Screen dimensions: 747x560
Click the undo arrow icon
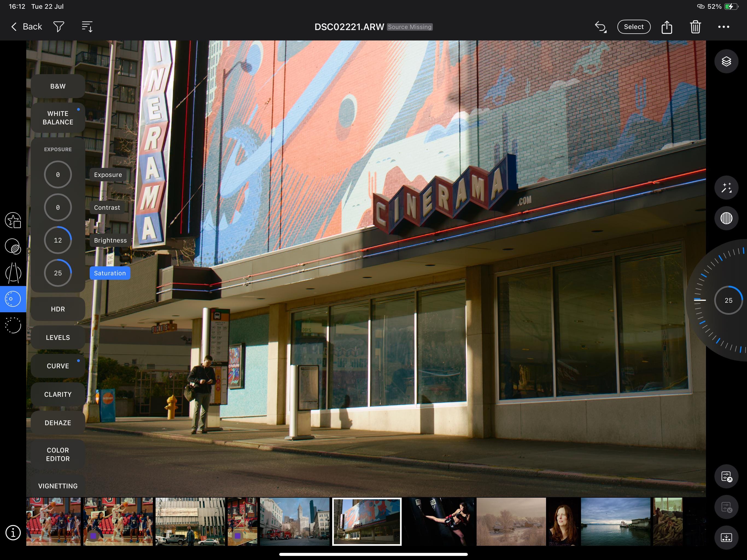tap(600, 27)
